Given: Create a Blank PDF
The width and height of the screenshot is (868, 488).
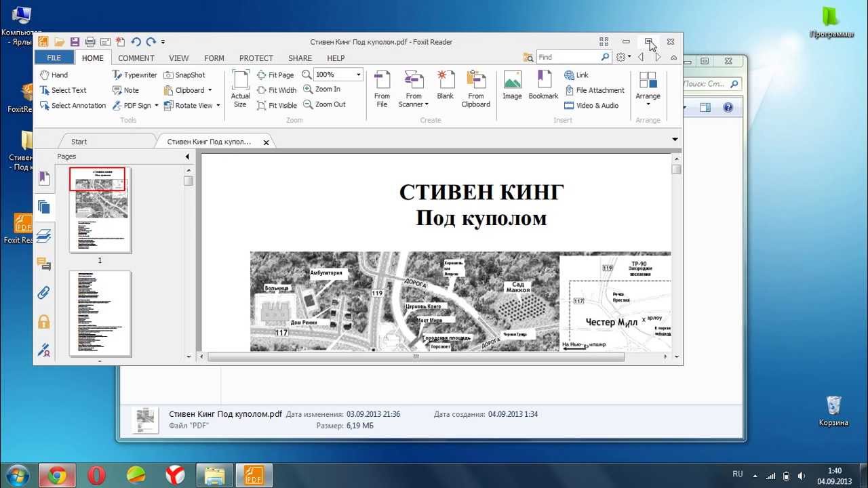Looking at the screenshot, I should click(445, 85).
